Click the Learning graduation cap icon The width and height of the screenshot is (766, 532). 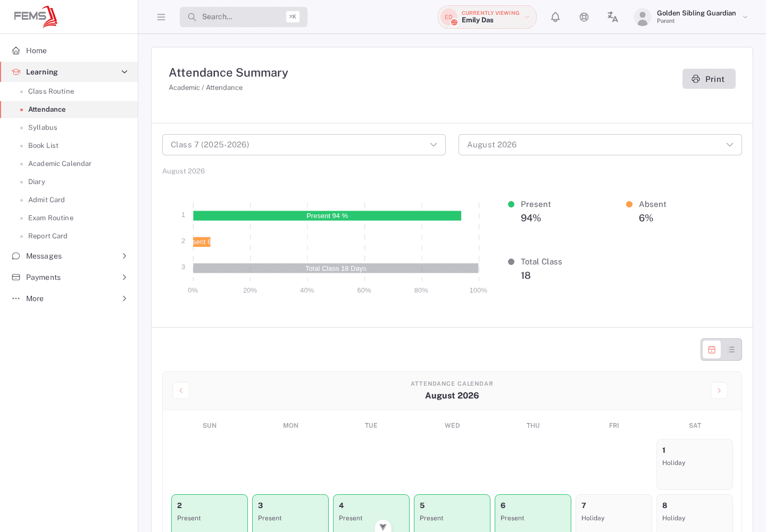point(16,72)
